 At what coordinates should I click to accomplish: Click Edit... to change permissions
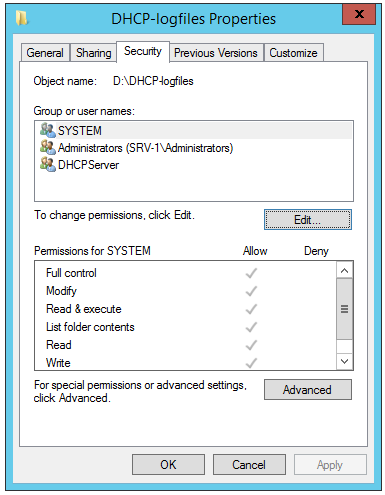(308, 220)
